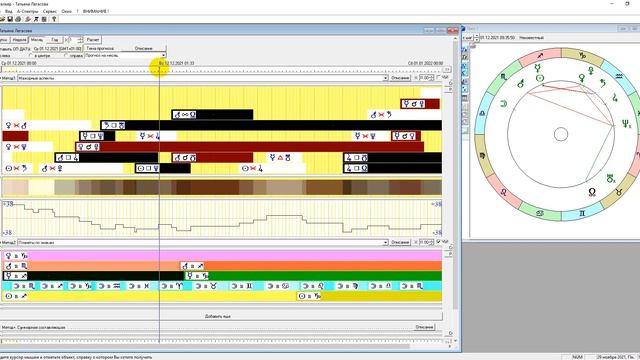Select the Mars opposite North Node aspect bar
The width and height of the screenshot is (640, 360).
(x=212, y=115)
